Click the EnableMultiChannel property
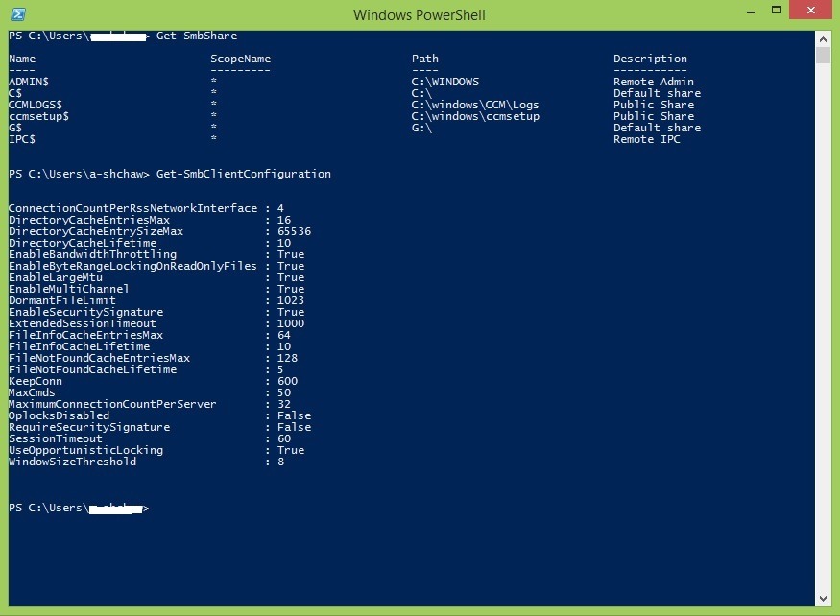Image resolution: width=840 pixels, height=616 pixels. coord(69,289)
